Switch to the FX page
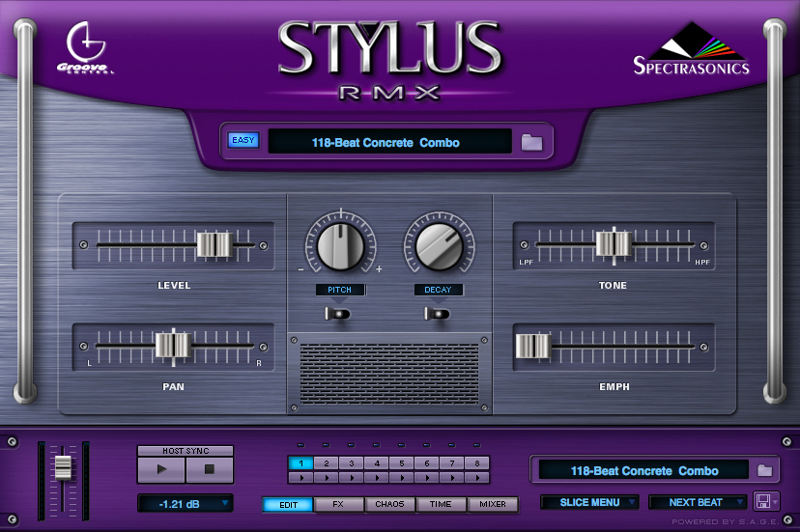Viewport: 800px width, 532px height. (x=338, y=504)
